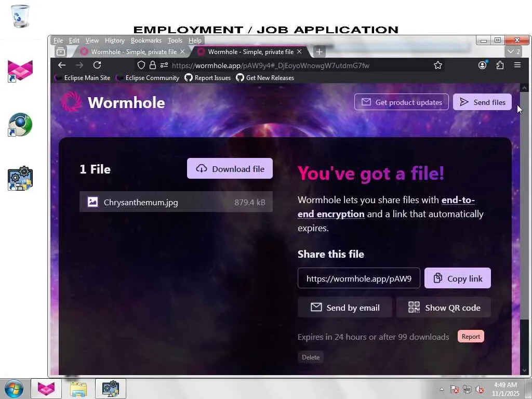Screen dimensions: 532x399
Task: Click Send by email button
Action: click(345, 308)
